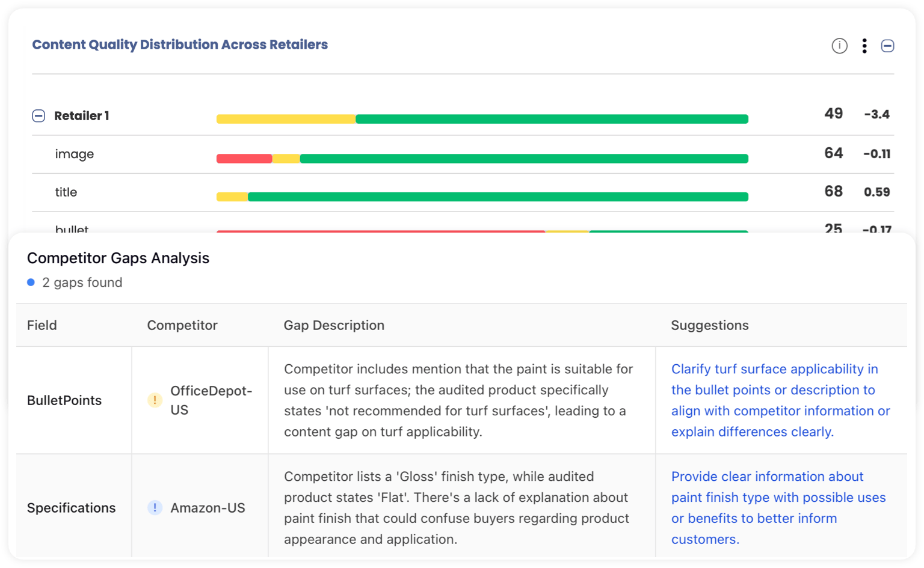Minimize the widget using the minus icon
Image resolution: width=924 pixels, height=568 pixels.
[888, 45]
